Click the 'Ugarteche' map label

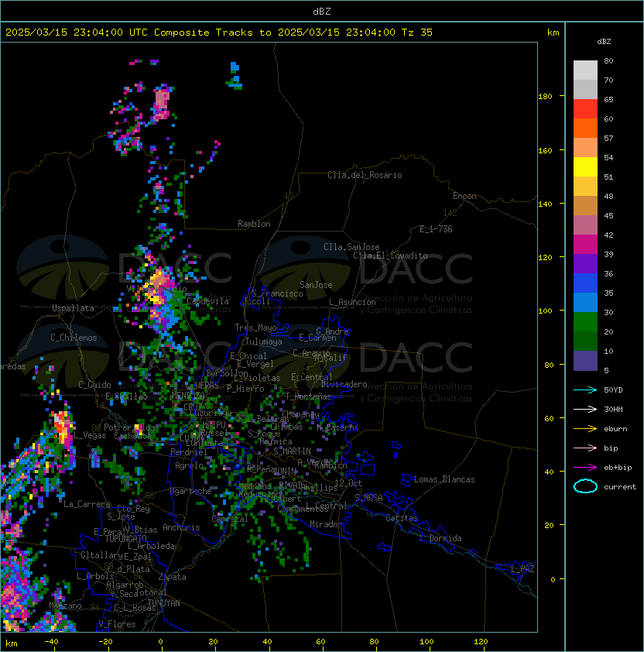tap(191, 491)
